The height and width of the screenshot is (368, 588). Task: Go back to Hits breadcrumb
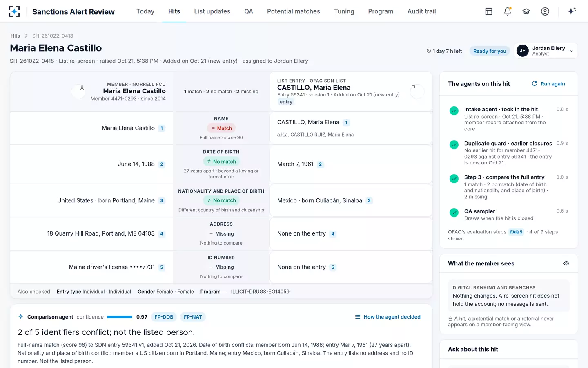[15, 36]
